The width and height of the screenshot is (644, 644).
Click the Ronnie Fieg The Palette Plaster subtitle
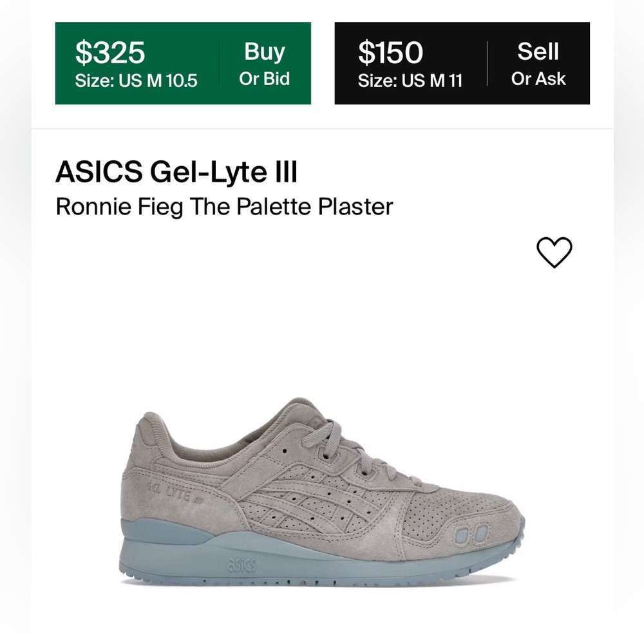[223, 207]
